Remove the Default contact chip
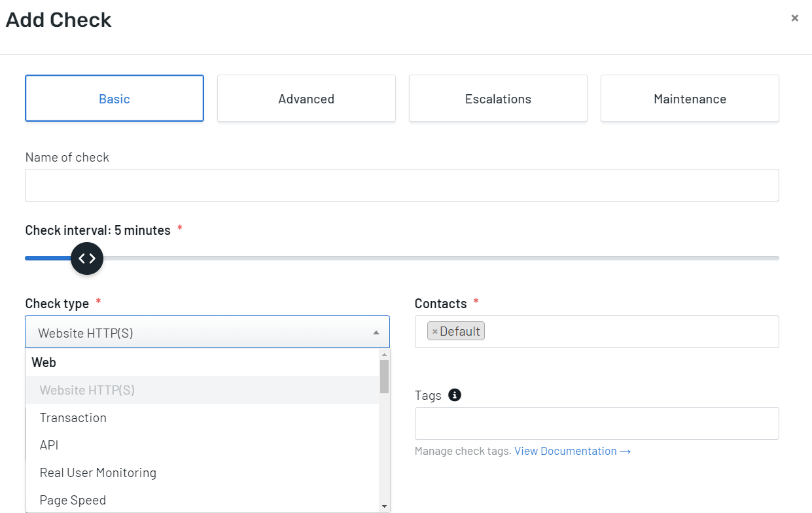 [435, 330]
